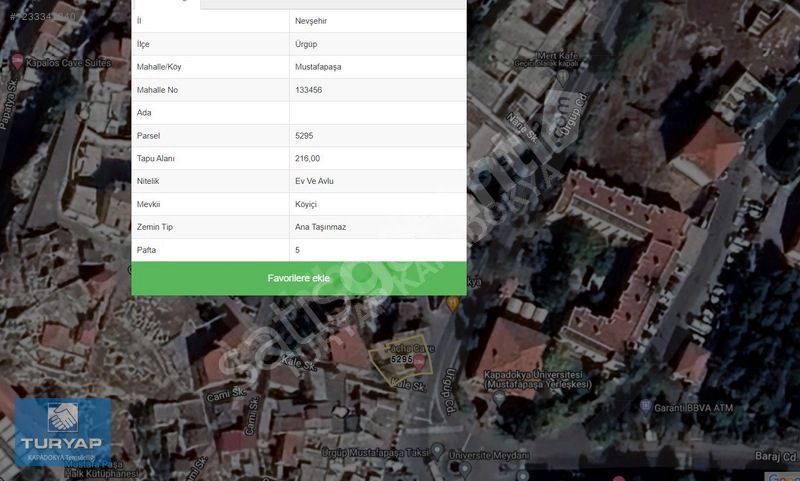Click the Zemin Tip value Ana Taşınmaz
This screenshot has height=481, width=800.
pyautogui.click(x=320, y=227)
